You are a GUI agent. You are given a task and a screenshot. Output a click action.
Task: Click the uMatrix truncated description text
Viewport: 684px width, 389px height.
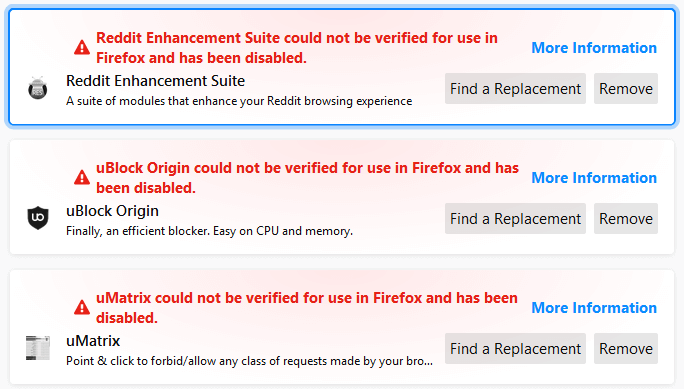pyautogui.click(x=249, y=361)
